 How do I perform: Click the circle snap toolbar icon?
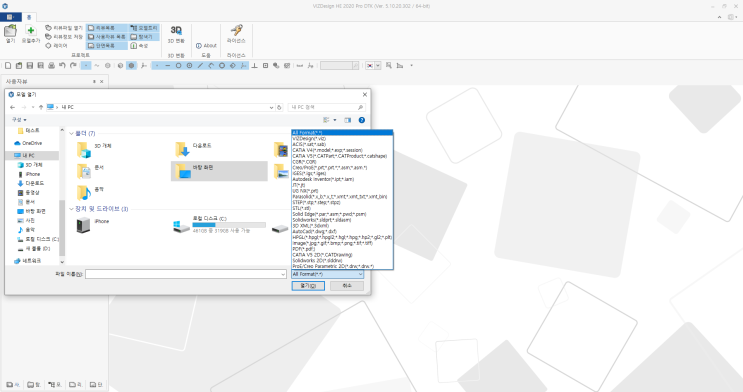[179, 65]
